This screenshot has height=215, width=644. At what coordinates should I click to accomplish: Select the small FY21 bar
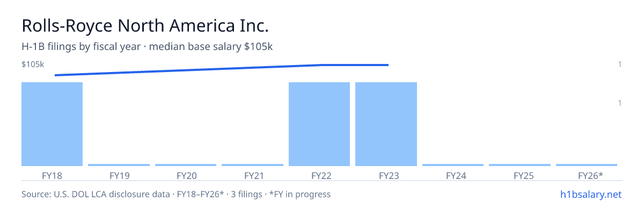[x=253, y=165]
